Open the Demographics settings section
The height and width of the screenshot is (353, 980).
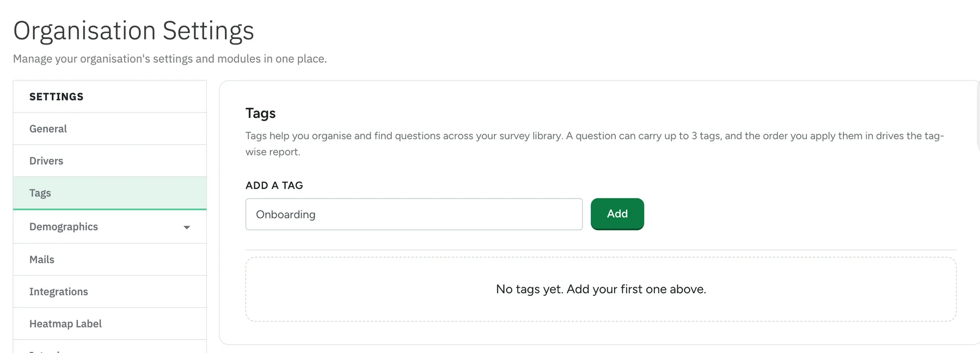pyautogui.click(x=109, y=227)
